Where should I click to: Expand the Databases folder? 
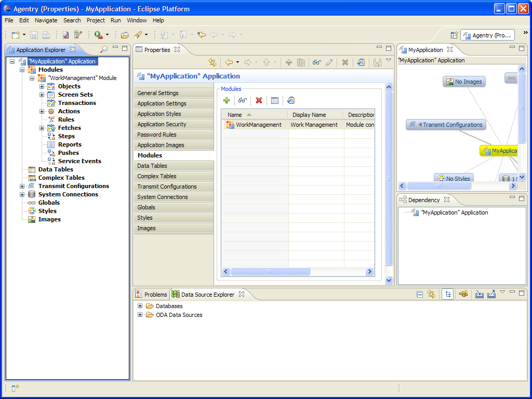[x=140, y=306]
